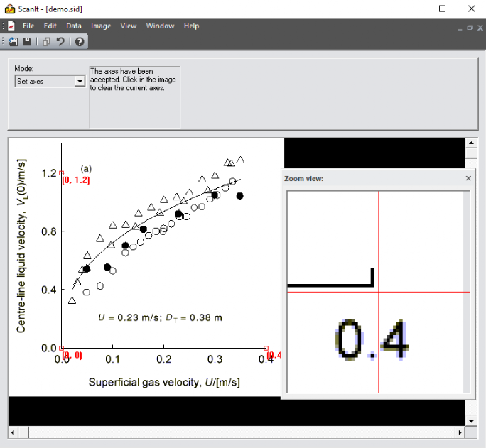
Task: Click the vertical scrollbar thumb
Action: 471,153
